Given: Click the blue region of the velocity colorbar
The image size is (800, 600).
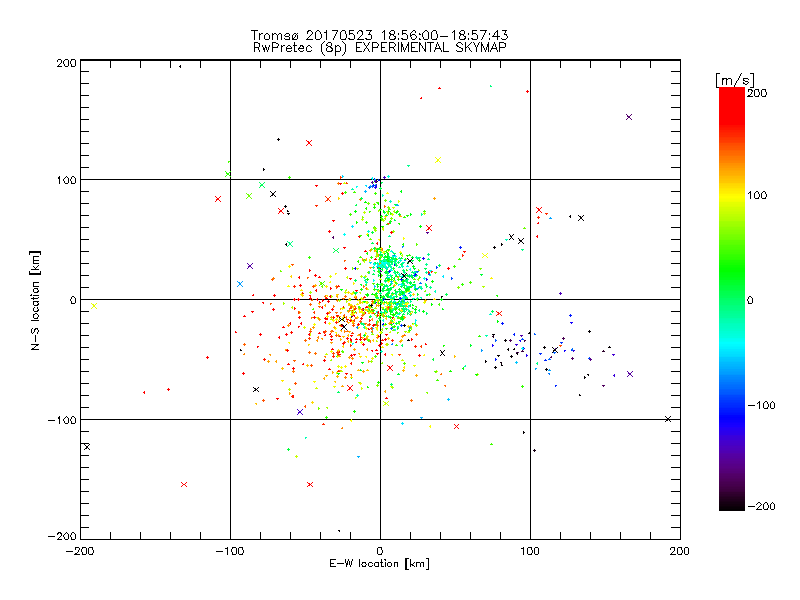Looking at the screenshot, I should pyautogui.click(x=732, y=416).
